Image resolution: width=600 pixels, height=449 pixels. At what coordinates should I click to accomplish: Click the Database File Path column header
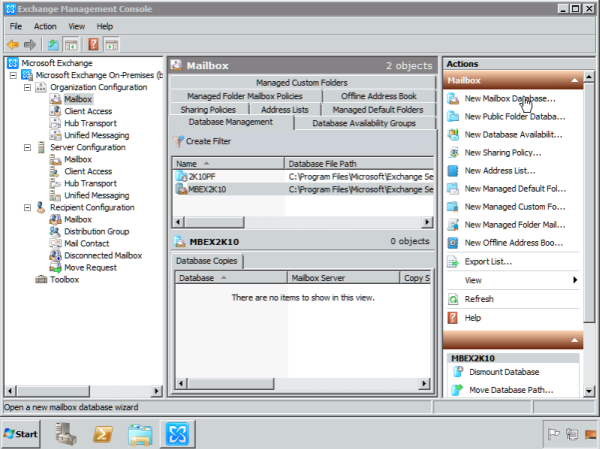[x=359, y=164]
